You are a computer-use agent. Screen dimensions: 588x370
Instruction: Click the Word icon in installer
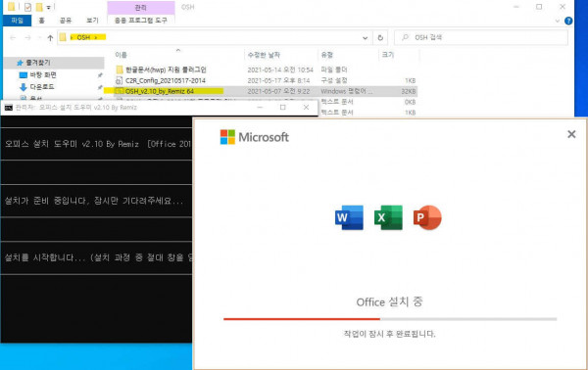349,217
